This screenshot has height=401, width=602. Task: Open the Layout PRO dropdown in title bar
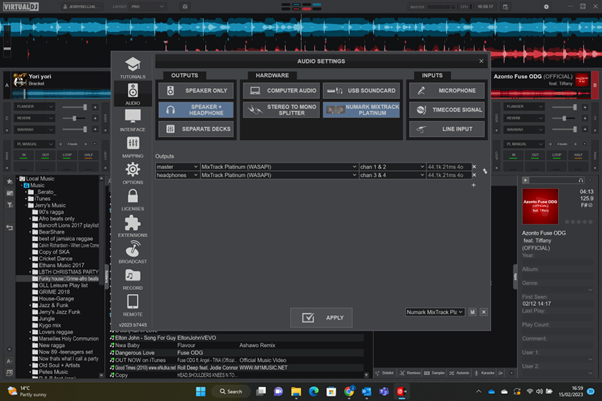click(148, 7)
